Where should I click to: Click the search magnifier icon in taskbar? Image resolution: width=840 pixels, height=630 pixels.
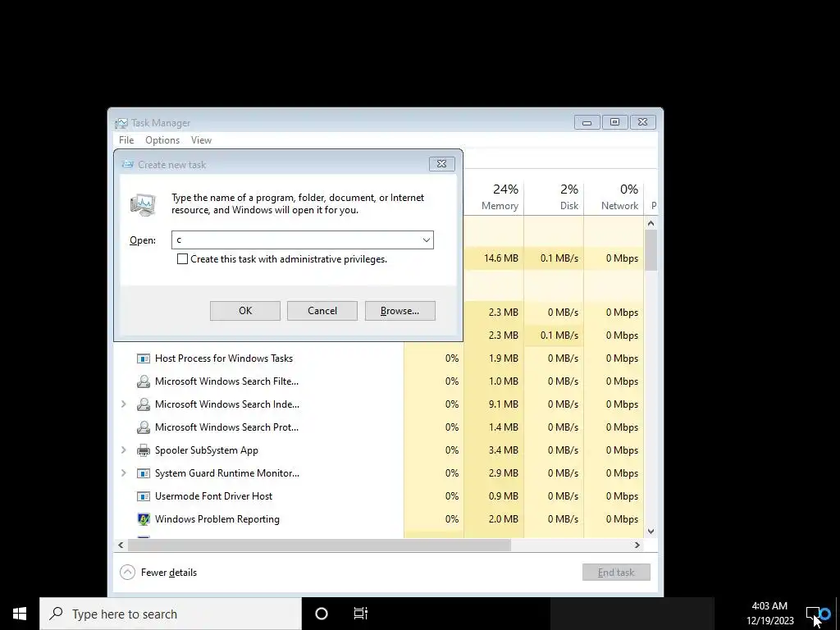57,614
